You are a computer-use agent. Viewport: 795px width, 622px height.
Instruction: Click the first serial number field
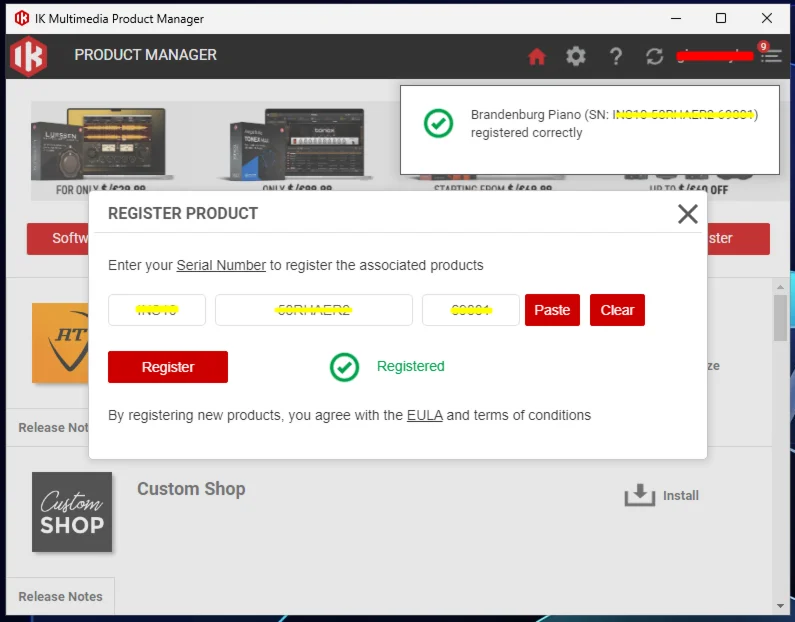click(x=157, y=310)
